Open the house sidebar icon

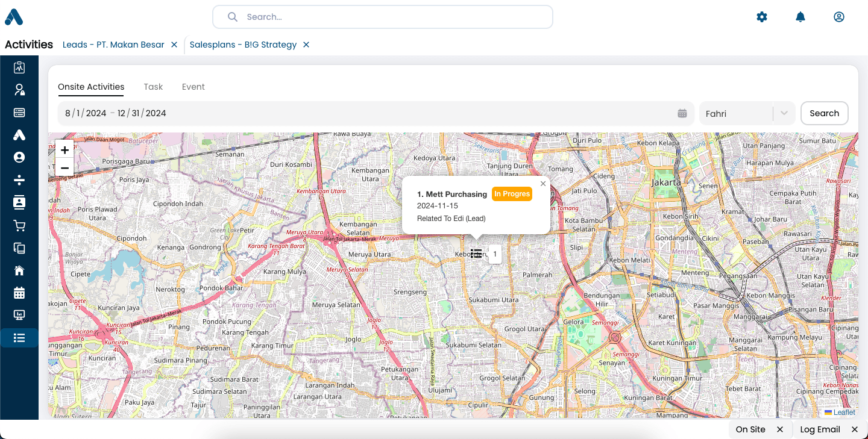(x=19, y=270)
